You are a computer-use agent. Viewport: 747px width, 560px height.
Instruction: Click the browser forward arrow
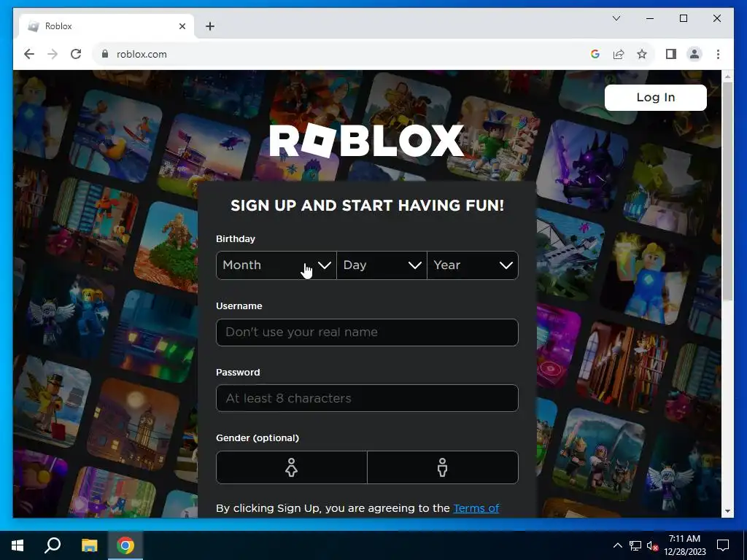(x=53, y=54)
